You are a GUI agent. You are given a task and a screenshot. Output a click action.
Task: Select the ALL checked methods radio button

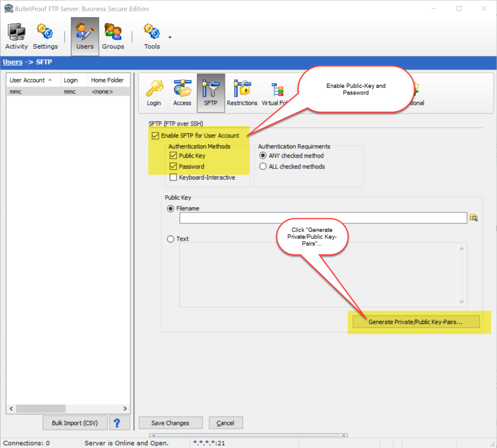pyautogui.click(x=263, y=166)
